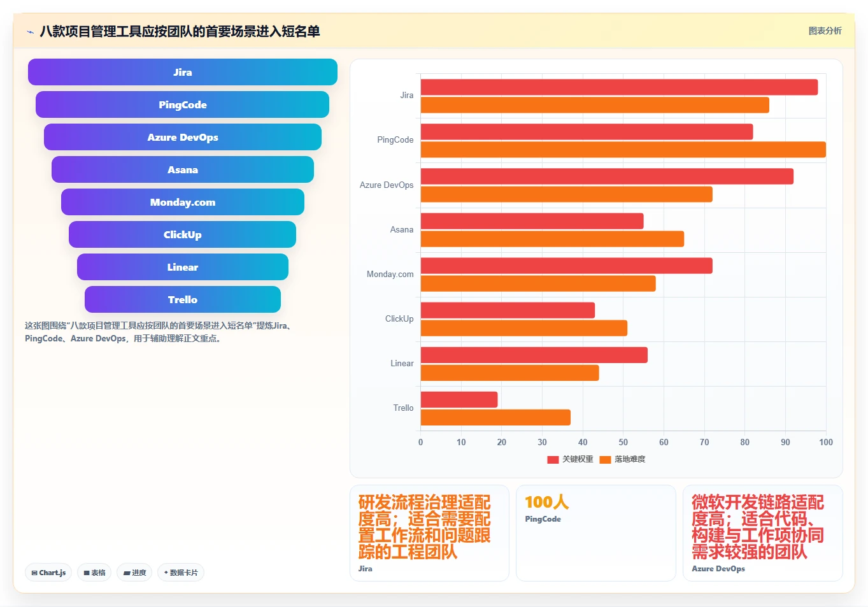Viewport: 868px width, 607px height.
Task: Click the Asana y-axis label in chart
Action: (401, 229)
